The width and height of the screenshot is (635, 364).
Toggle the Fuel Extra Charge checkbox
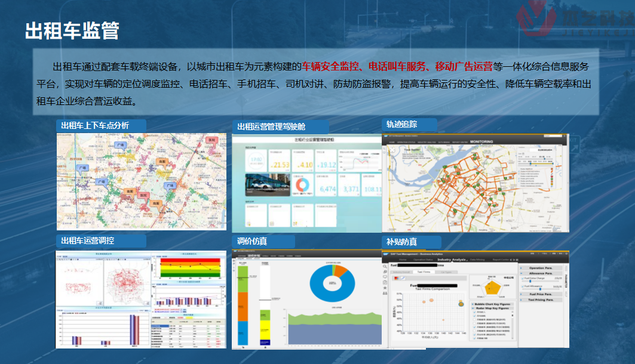[x=523, y=279]
